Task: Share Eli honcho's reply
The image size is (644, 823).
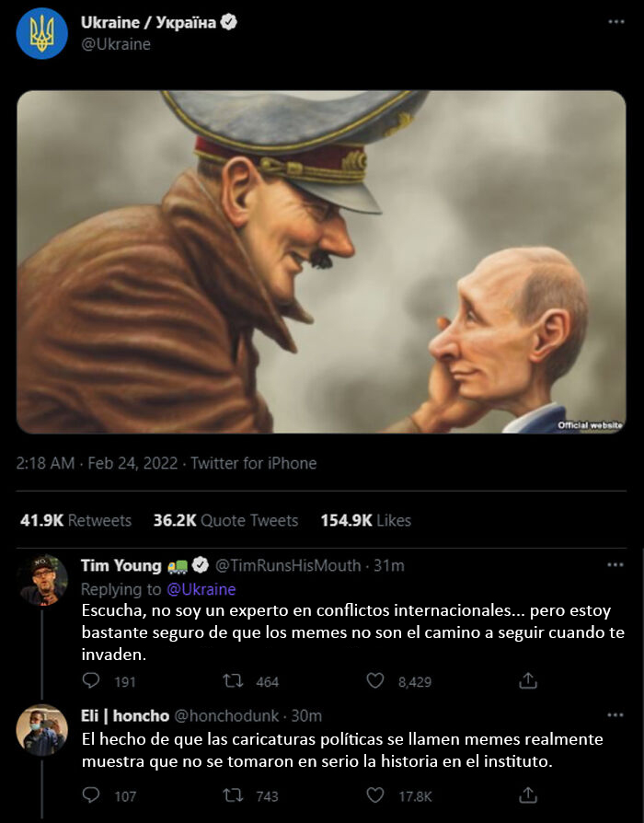Action: point(528,795)
